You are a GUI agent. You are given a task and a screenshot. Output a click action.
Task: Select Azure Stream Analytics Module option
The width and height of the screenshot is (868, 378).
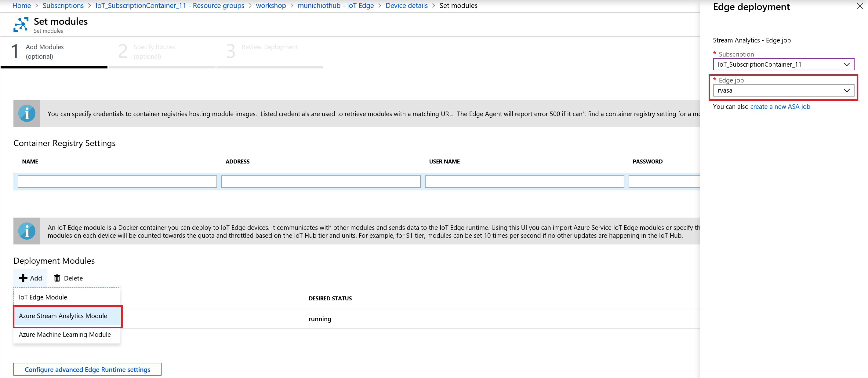(x=63, y=316)
